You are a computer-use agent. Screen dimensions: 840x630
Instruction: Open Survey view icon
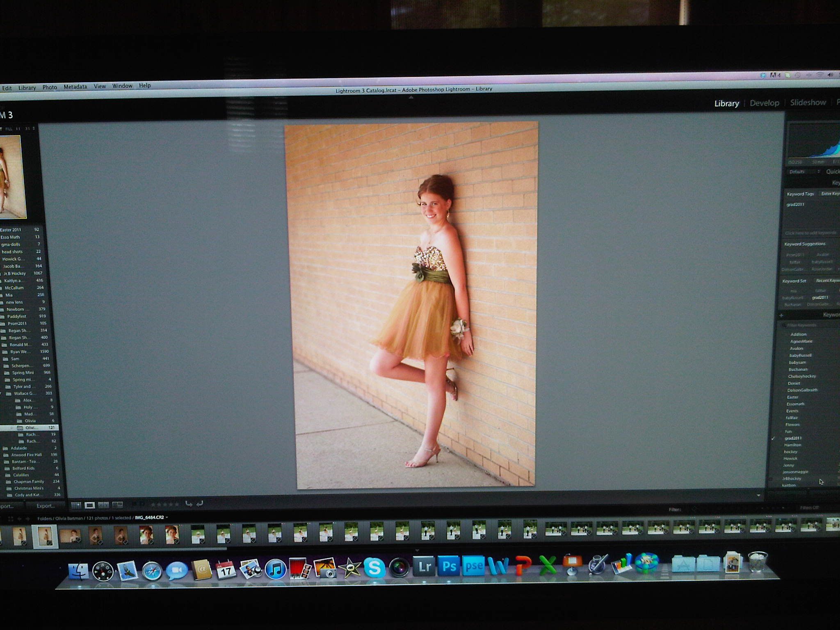pos(118,505)
